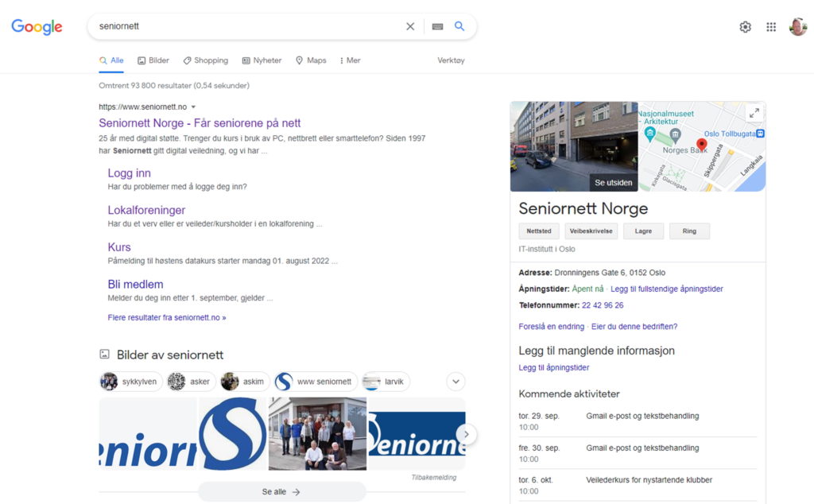Clear the search query with the X icon

click(410, 26)
